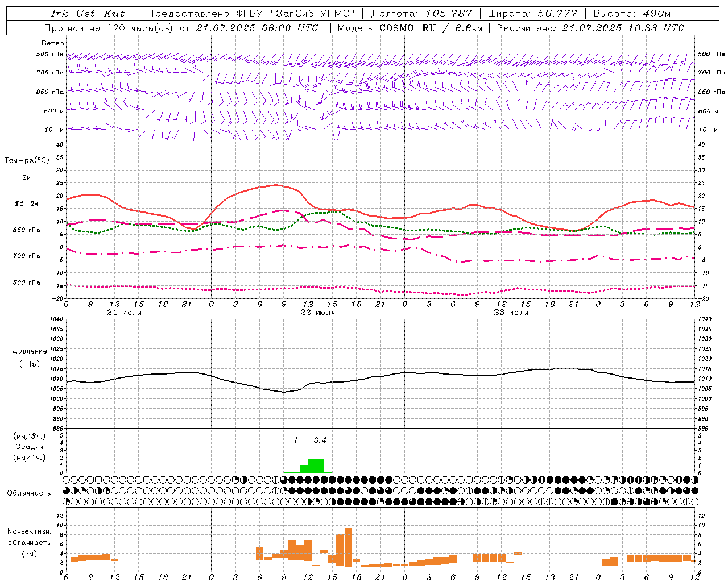
Task: Click the 21 июля date label
Action: tap(124, 313)
